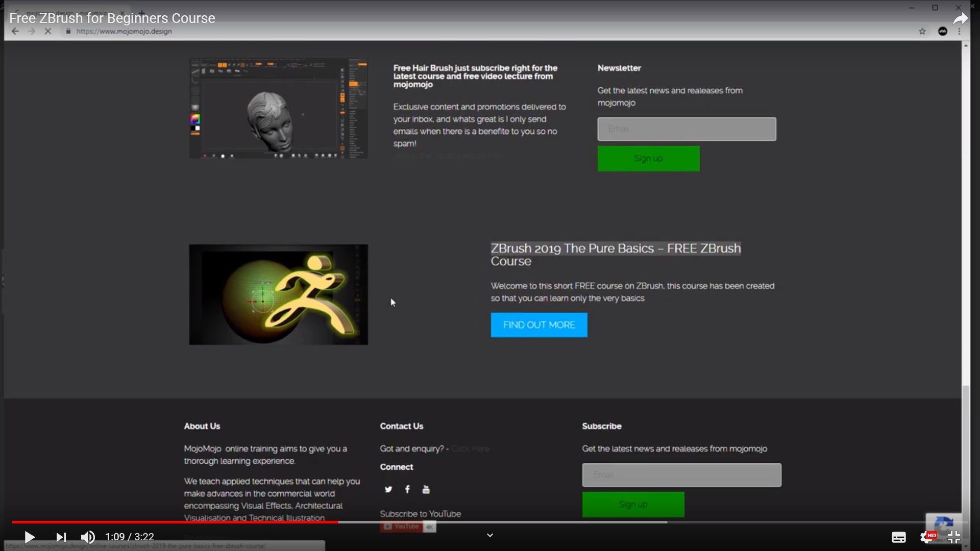Image resolution: width=980 pixels, height=551 pixels.
Task: Open the ZBrush head sculpt thumbnail
Action: coord(279,108)
